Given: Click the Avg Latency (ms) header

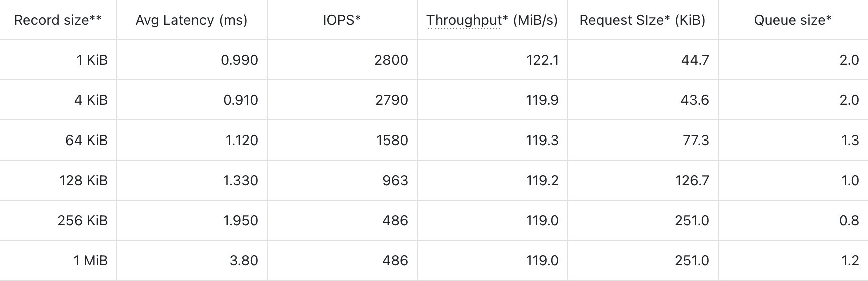Looking at the screenshot, I should pyautogui.click(x=191, y=20).
